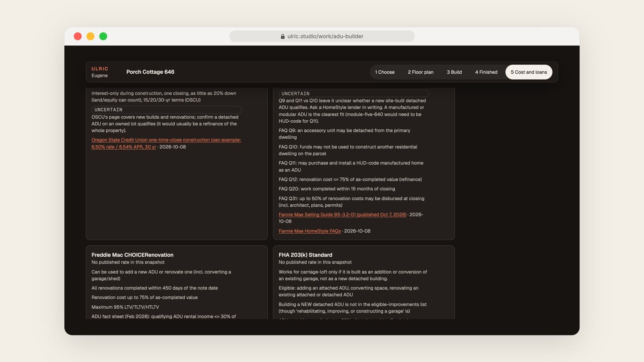Click the 'All renovations completed within 450 days' line
This screenshot has width=644, height=362.
(x=155, y=288)
